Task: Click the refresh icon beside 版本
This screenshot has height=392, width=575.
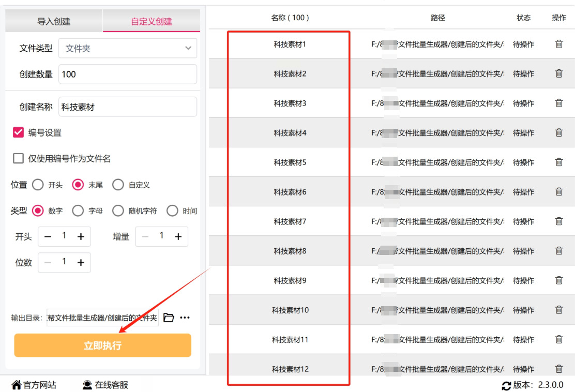Action: (x=506, y=385)
